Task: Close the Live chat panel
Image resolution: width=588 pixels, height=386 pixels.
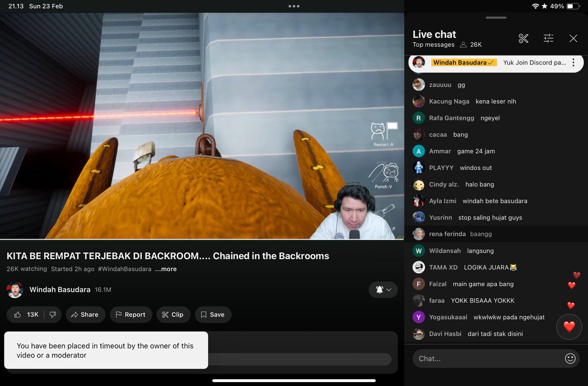Action: click(573, 38)
